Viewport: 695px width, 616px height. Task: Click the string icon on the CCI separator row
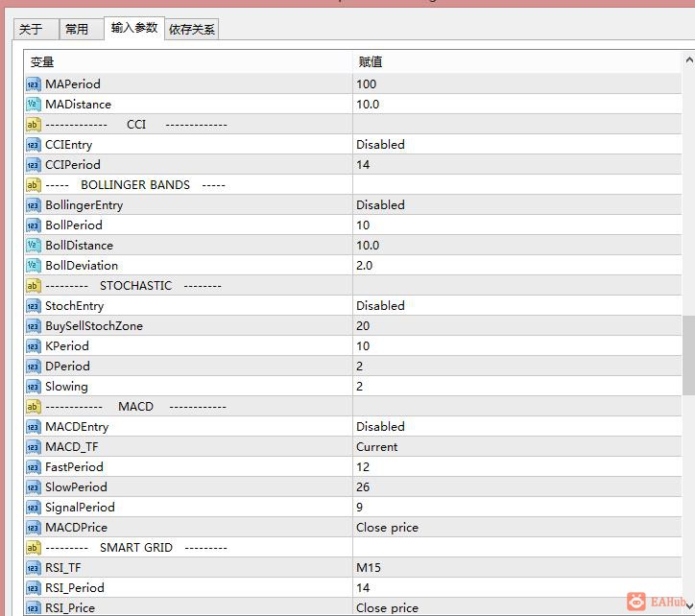pos(34,125)
